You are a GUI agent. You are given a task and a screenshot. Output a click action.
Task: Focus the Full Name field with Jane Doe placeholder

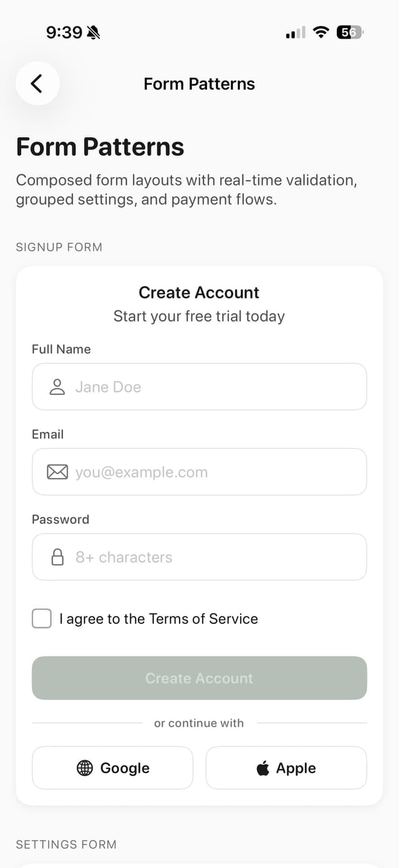pos(212,387)
